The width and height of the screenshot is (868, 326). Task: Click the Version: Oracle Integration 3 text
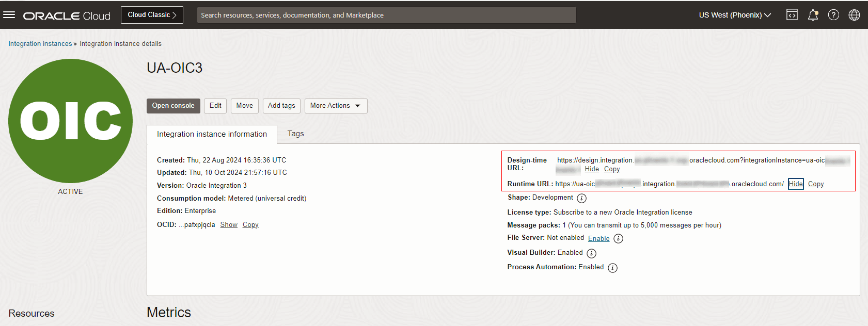tap(202, 186)
